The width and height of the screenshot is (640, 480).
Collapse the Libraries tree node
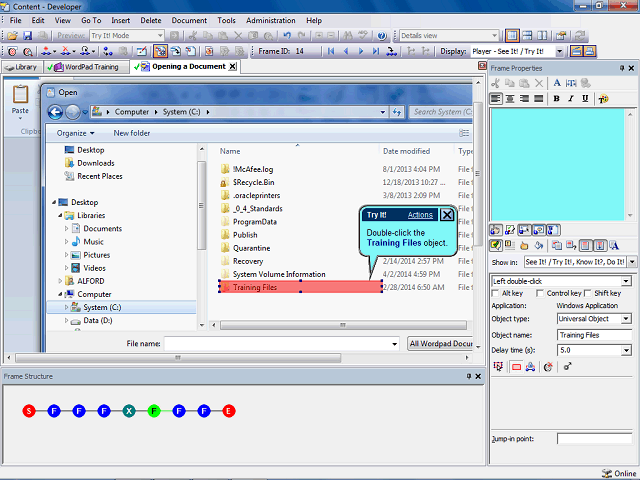point(60,215)
